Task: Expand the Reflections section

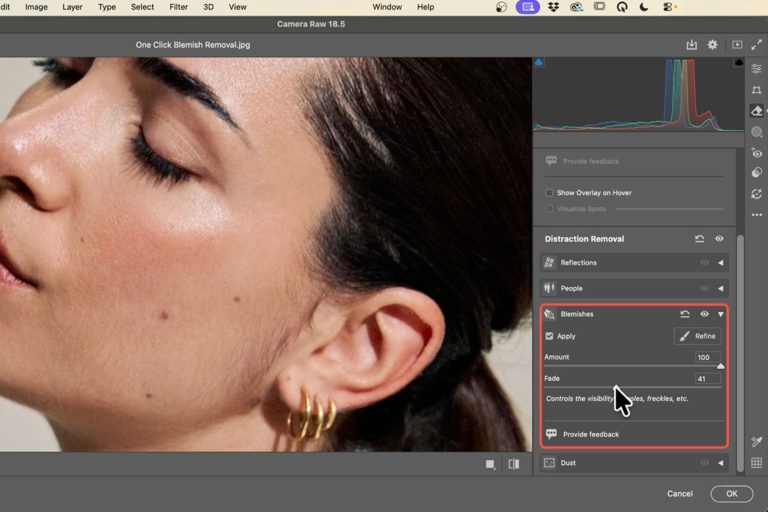Action: (720, 263)
